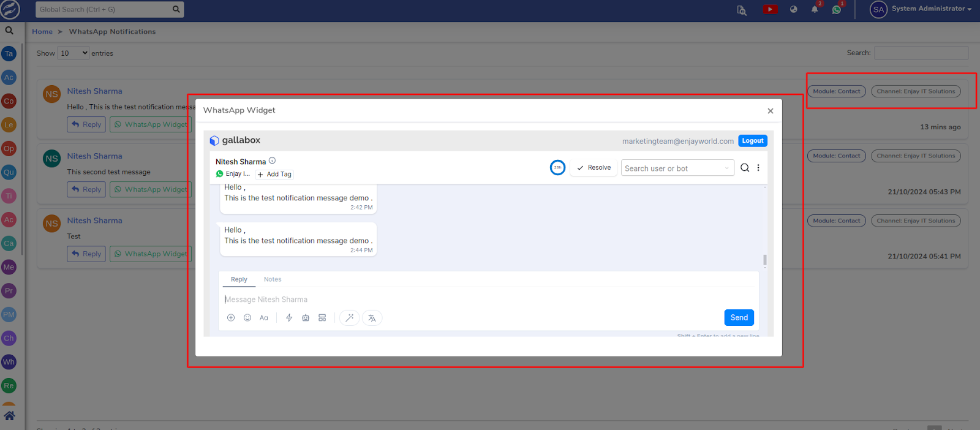Switch to the Notes tab

[x=273, y=279]
